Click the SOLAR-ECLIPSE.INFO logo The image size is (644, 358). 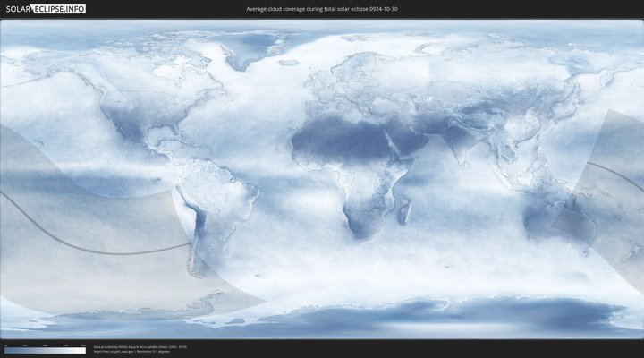tap(46, 9)
